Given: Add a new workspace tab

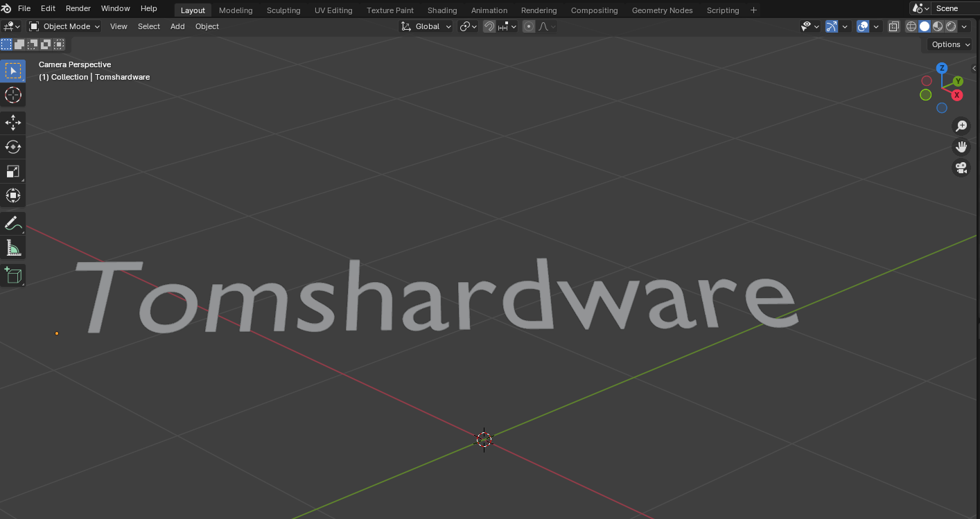Looking at the screenshot, I should tap(754, 10).
